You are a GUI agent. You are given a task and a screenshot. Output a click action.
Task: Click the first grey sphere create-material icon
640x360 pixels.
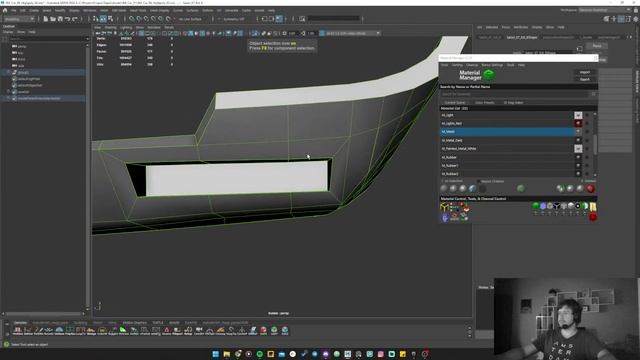coord(444,189)
